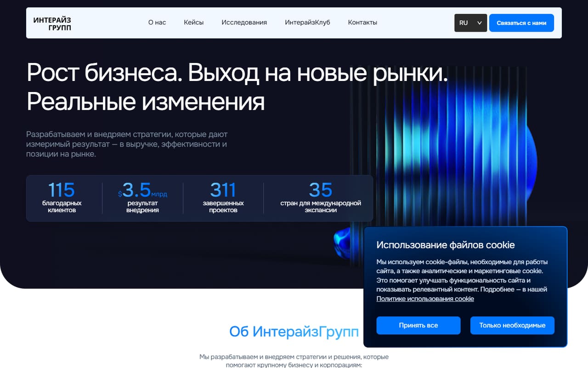The image size is (588, 368).
Task: Click the paragraph starting Разрабатываем и внедряем стратегии
Action: (127, 144)
